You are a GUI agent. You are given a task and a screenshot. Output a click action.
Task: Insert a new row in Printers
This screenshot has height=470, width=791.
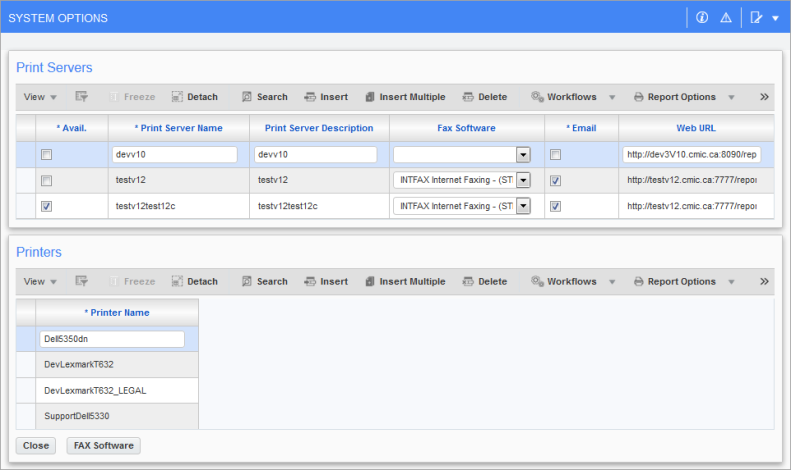point(326,281)
